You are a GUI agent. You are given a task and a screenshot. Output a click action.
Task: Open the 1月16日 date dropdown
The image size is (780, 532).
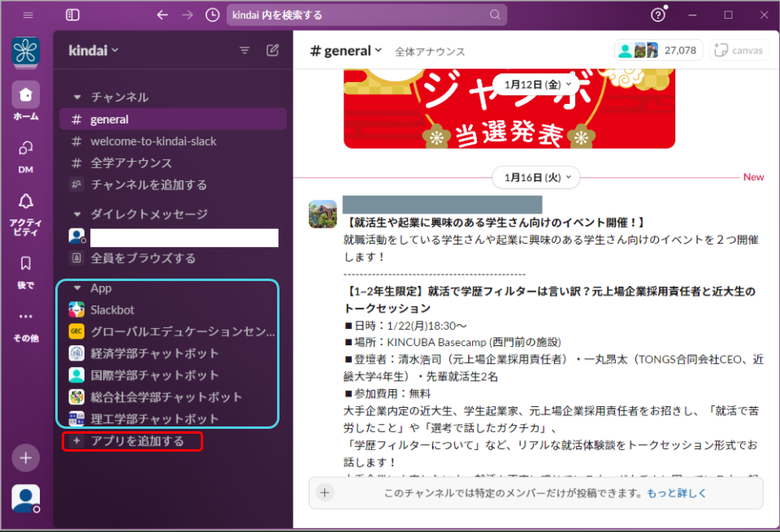pos(537,176)
